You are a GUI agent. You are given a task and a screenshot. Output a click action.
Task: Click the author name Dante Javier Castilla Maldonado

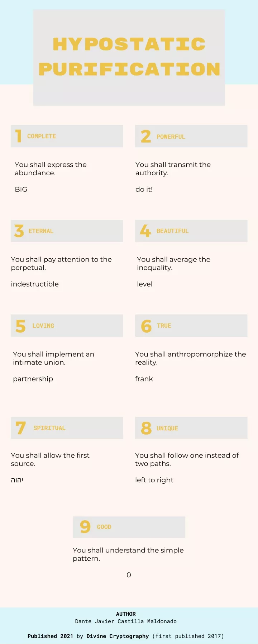126,621
